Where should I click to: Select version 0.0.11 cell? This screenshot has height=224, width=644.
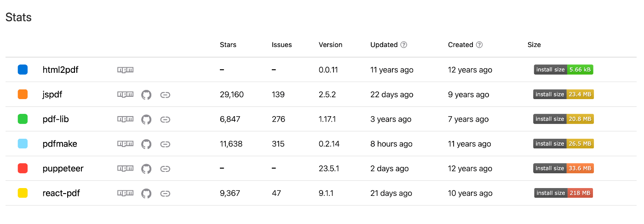point(328,70)
